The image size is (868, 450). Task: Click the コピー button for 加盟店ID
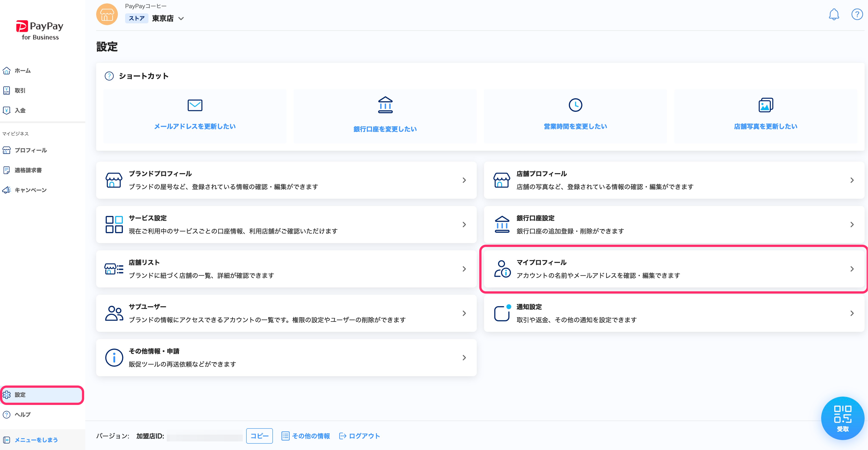pyautogui.click(x=260, y=436)
